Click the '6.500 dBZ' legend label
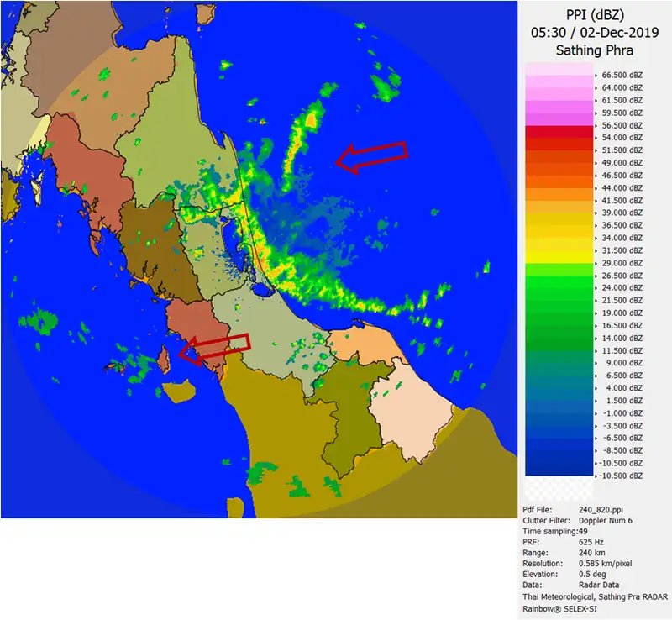672x620 pixels. click(624, 376)
